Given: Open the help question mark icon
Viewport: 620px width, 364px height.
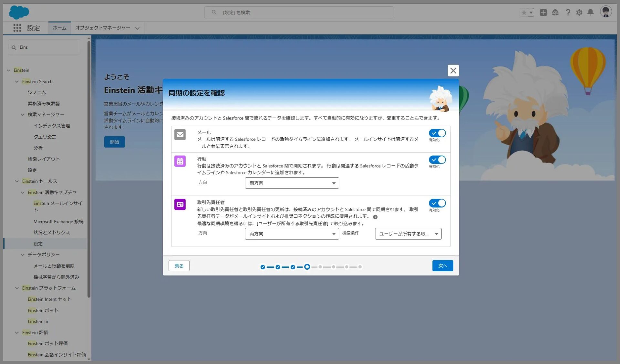Looking at the screenshot, I should tap(568, 13).
